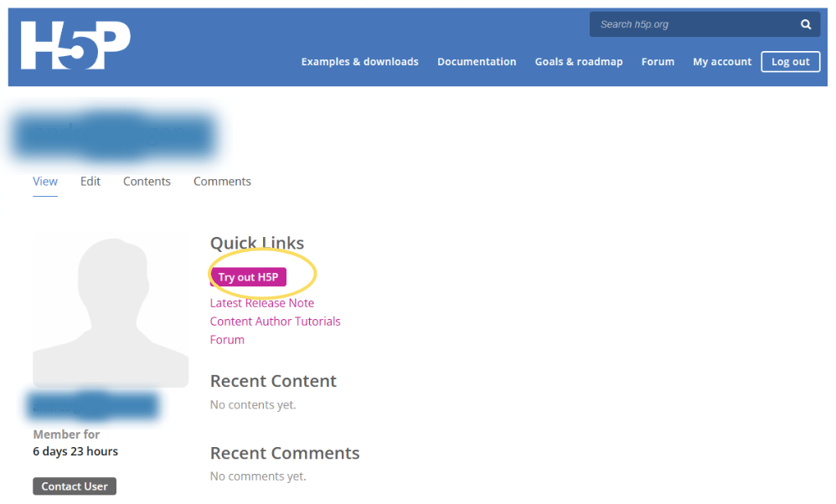Go to Documentation page

477,62
